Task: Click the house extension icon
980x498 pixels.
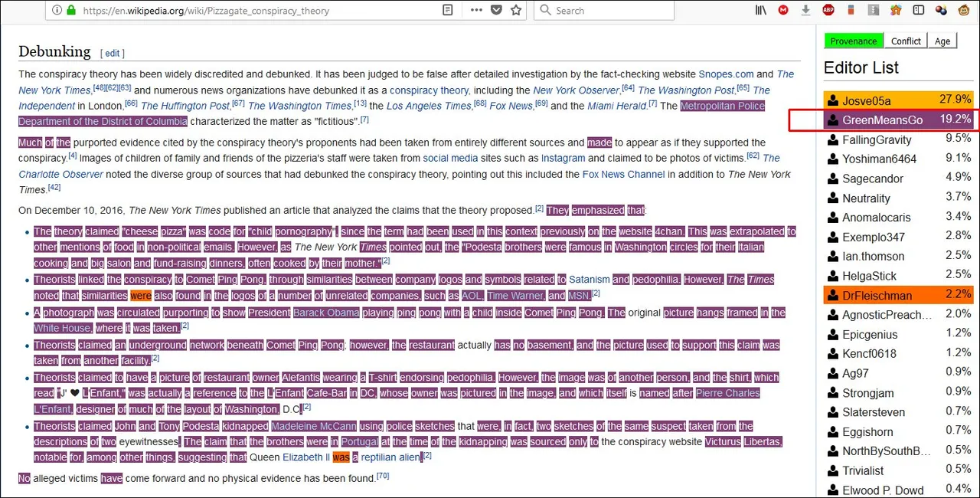Action: click(x=896, y=10)
